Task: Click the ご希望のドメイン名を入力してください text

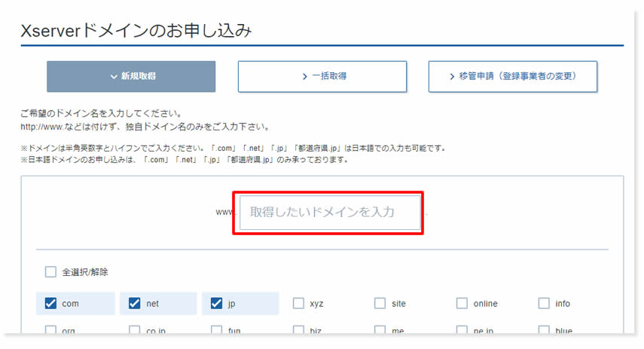Action: 102,114
